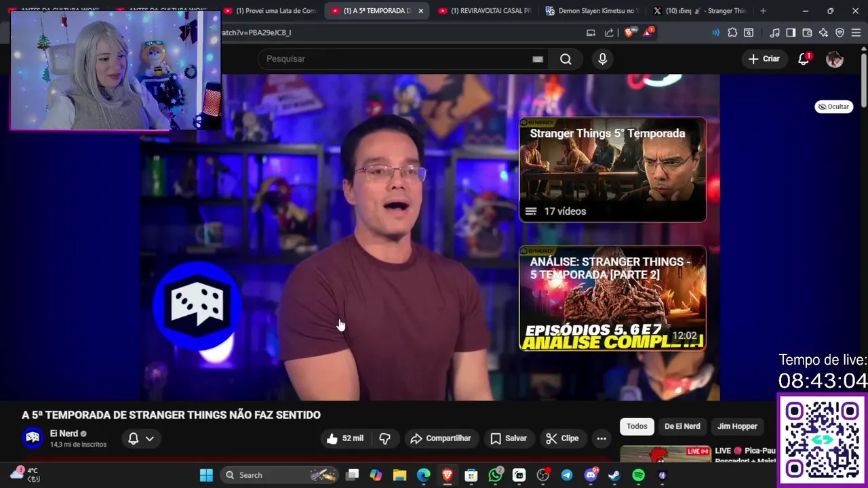Switch to X Stranger Things browser tab
Viewport: 868px width, 488px height.
[699, 11]
